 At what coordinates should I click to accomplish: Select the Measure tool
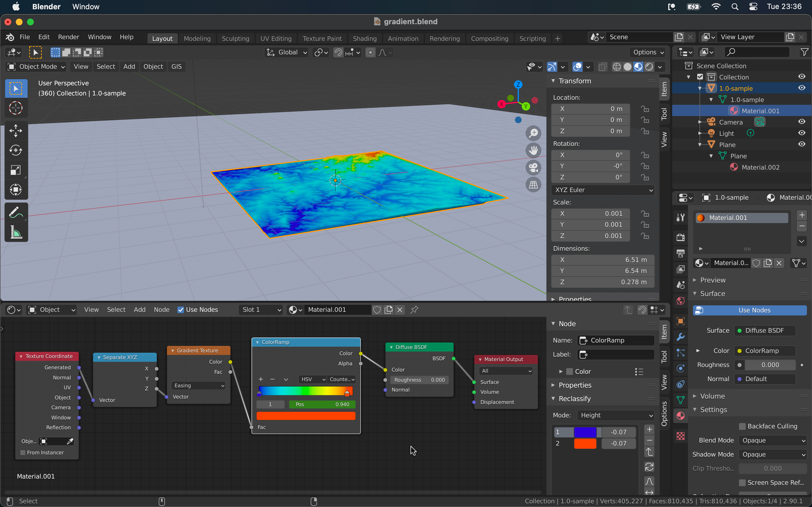point(16,232)
